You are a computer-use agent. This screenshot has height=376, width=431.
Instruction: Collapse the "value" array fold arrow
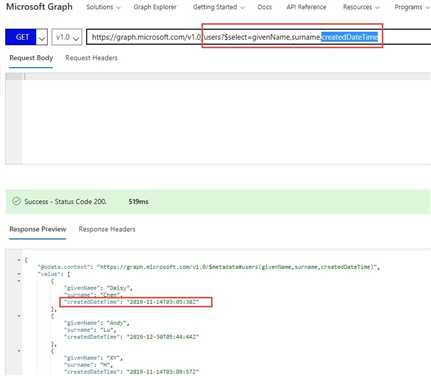(x=19, y=274)
